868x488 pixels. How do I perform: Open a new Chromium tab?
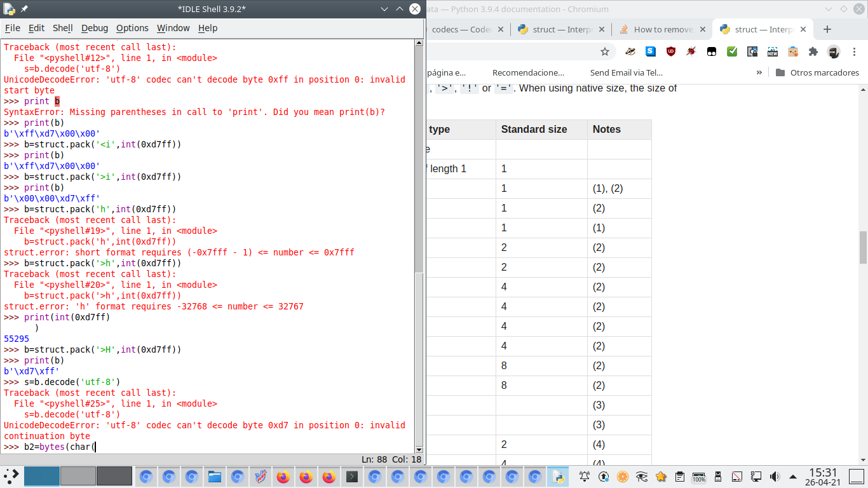[827, 29]
